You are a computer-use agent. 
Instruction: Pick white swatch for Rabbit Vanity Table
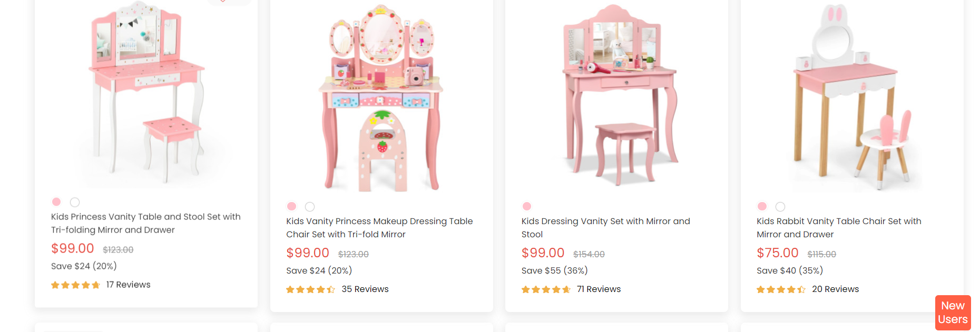[x=780, y=206]
